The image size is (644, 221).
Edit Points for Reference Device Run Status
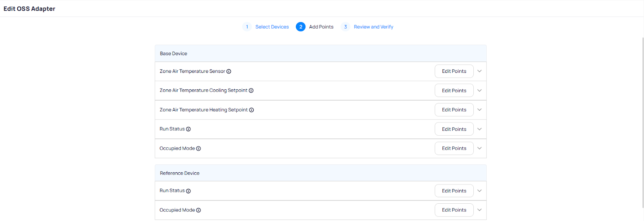coord(454,191)
